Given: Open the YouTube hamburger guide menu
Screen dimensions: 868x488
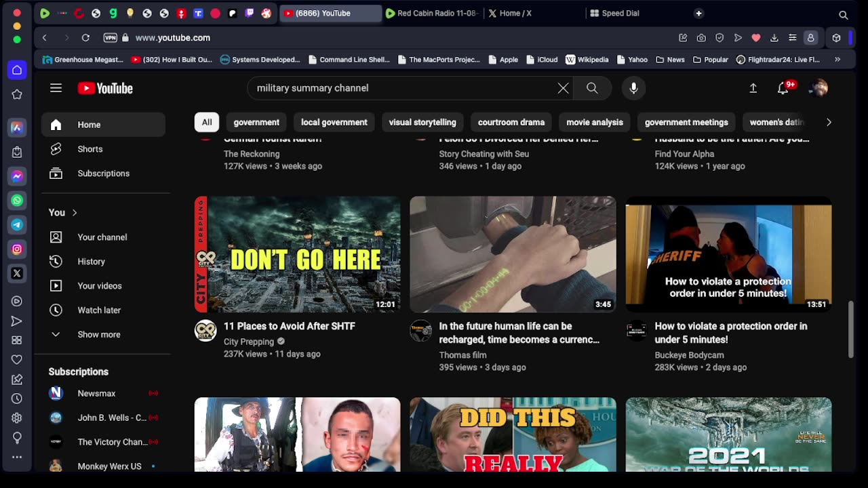Looking at the screenshot, I should (56, 88).
